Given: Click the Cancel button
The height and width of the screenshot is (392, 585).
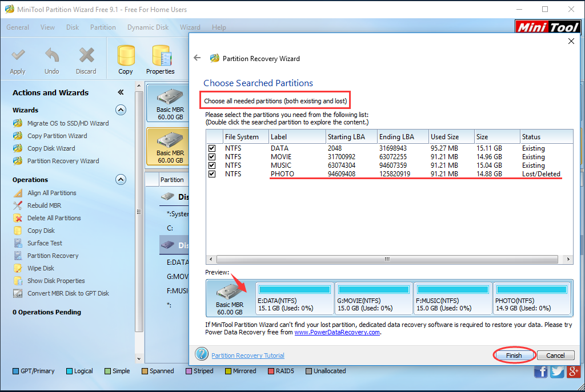Looking at the screenshot, I should click(x=555, y=355).
